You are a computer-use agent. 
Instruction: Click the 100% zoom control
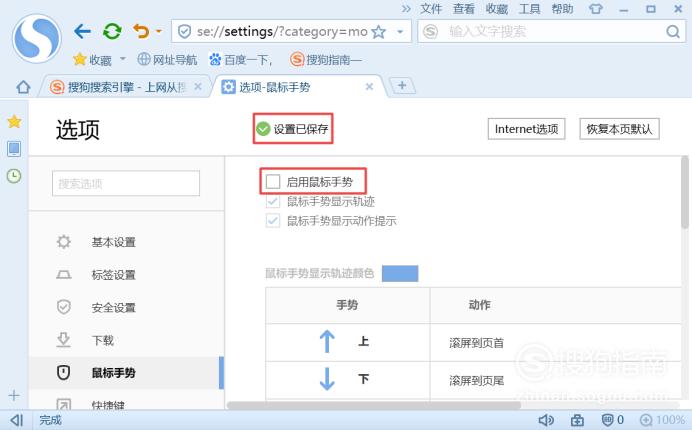662,420
